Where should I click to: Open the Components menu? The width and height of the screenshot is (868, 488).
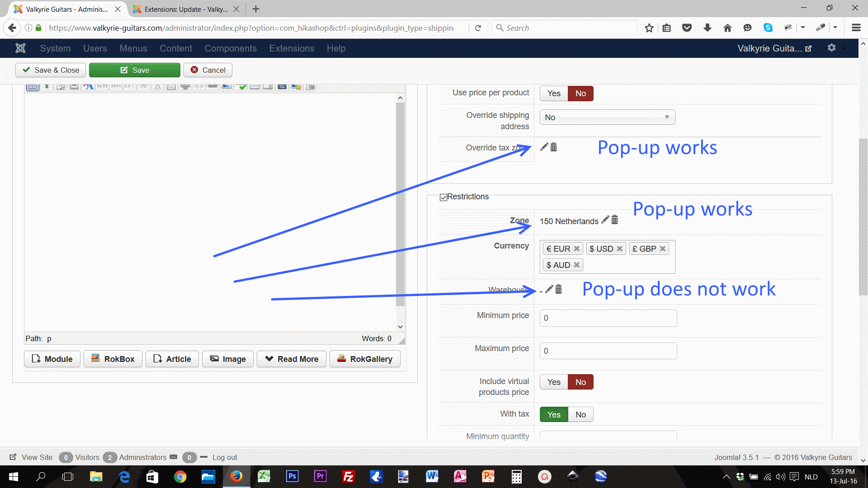[230, 48]
